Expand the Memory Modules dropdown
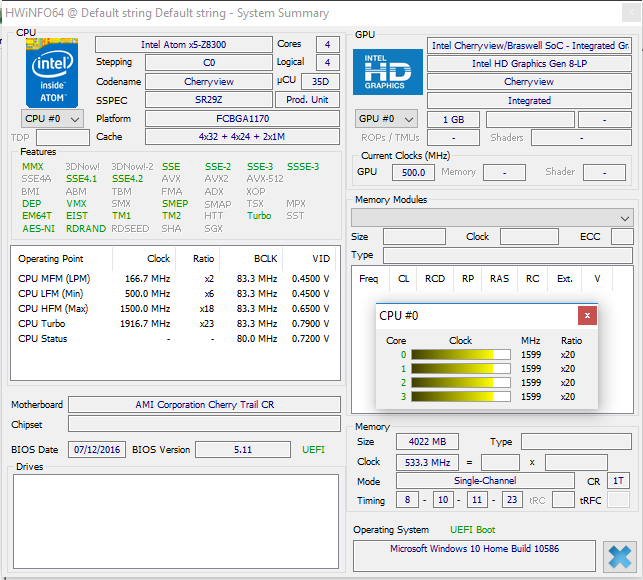Viewport: 643px width, 580px height. [492, 217]
